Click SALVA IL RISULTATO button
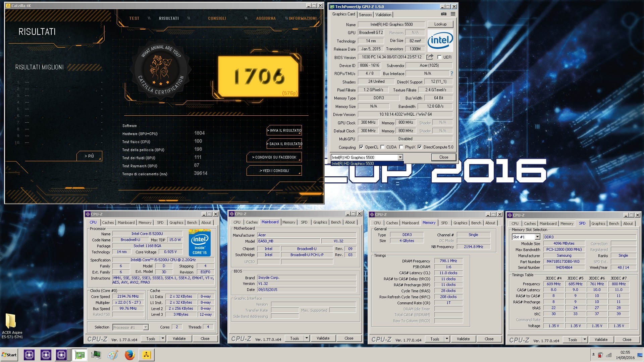The height and width of the screenshot is (362, 644). tap(284, 144)
